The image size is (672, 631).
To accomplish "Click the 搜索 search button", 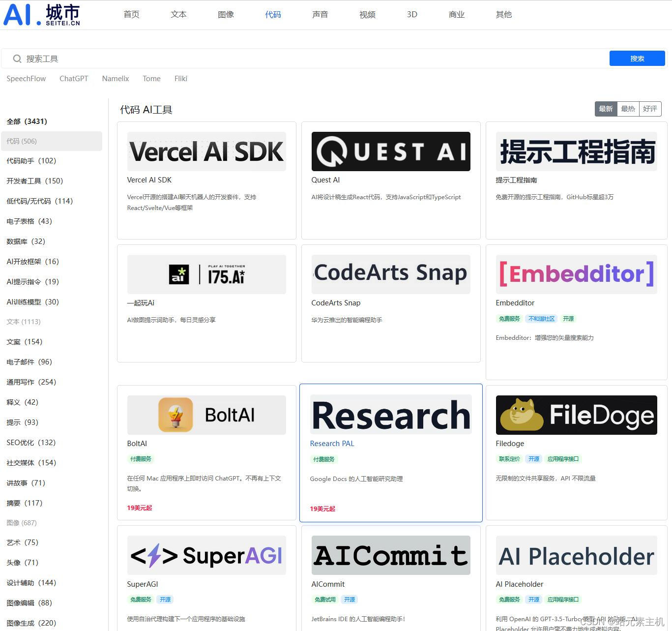I will [637, 58].
